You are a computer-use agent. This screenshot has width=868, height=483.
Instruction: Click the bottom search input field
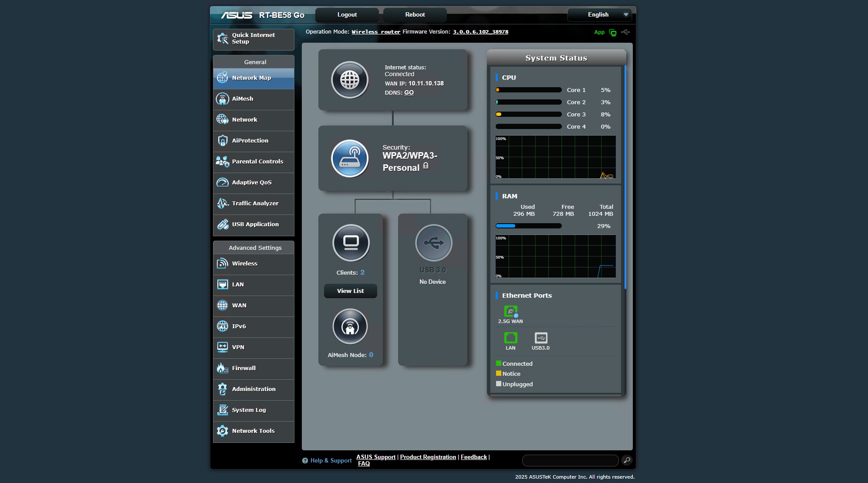pos(570,460)
